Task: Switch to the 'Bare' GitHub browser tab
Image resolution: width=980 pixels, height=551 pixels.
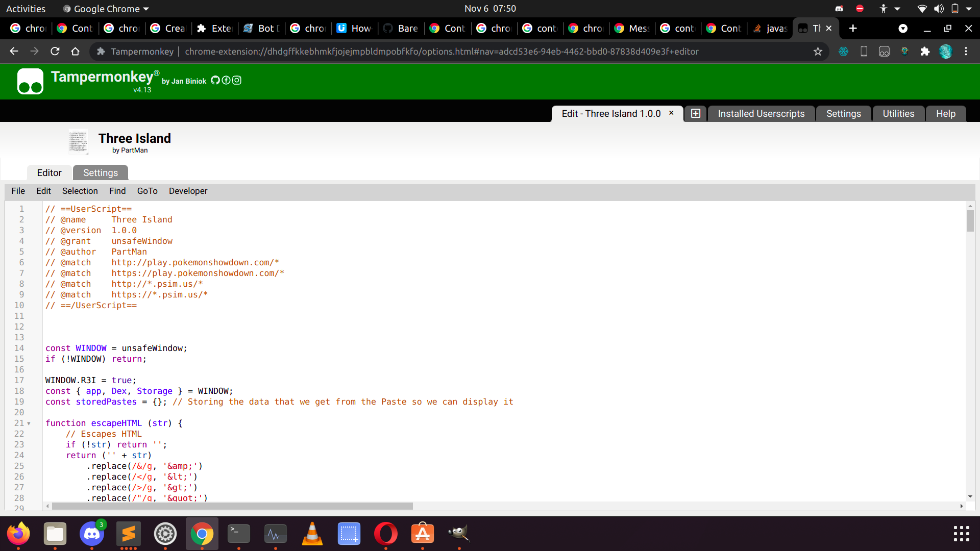Action: tap(401, 29)
